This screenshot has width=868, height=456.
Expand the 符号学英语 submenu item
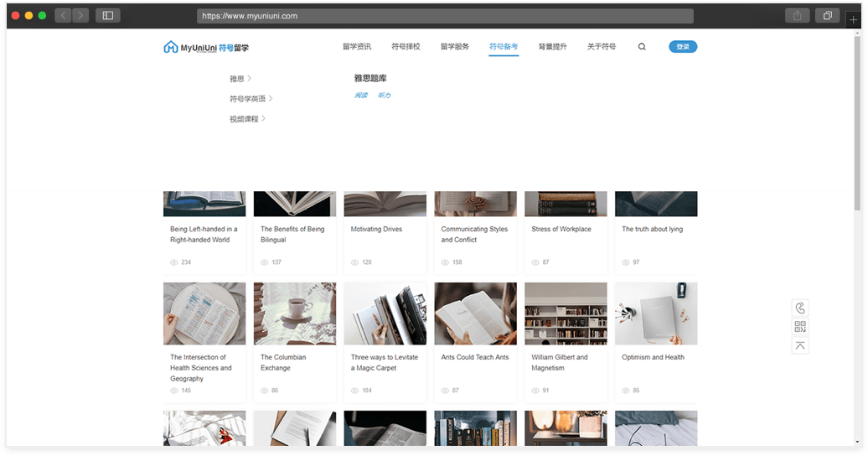(x=251, y=99)
